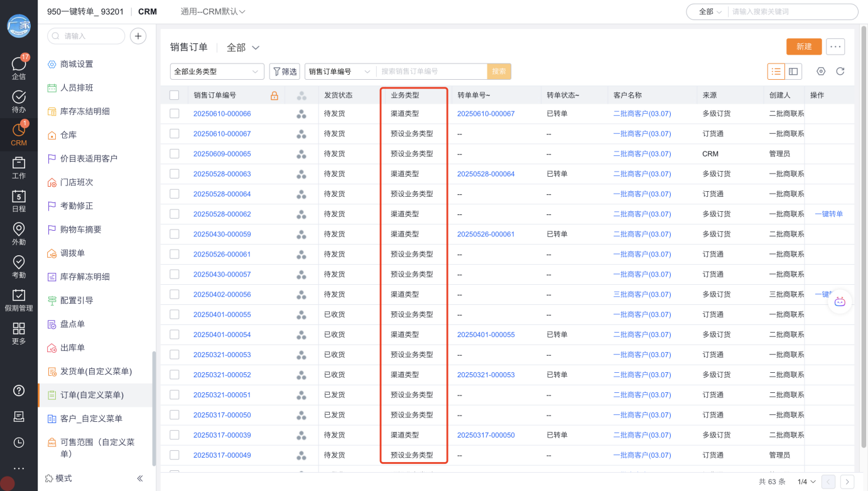Open the 1/4 page selector dropdown
This screenshot has height=491, width=868.
point(806,482)
